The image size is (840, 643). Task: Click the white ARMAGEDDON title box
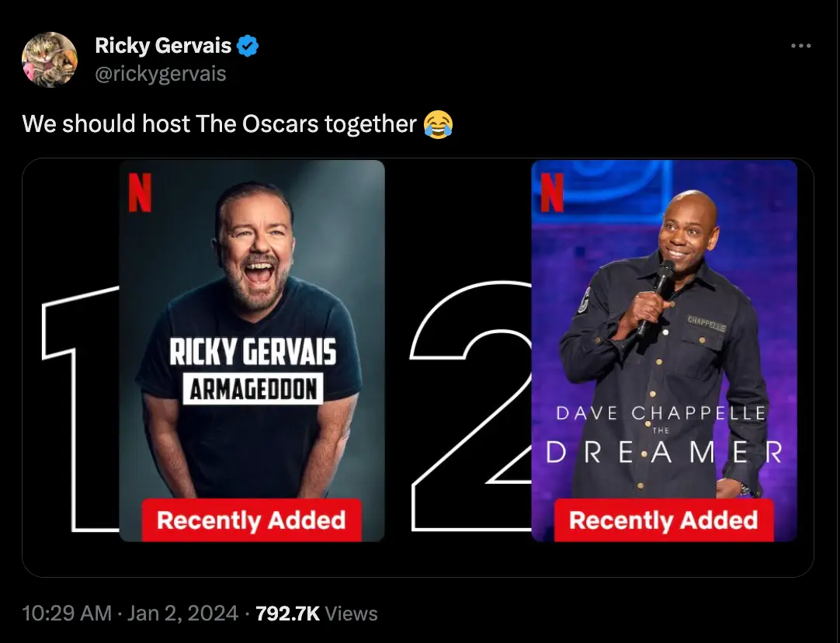click(x=252, y=389)
